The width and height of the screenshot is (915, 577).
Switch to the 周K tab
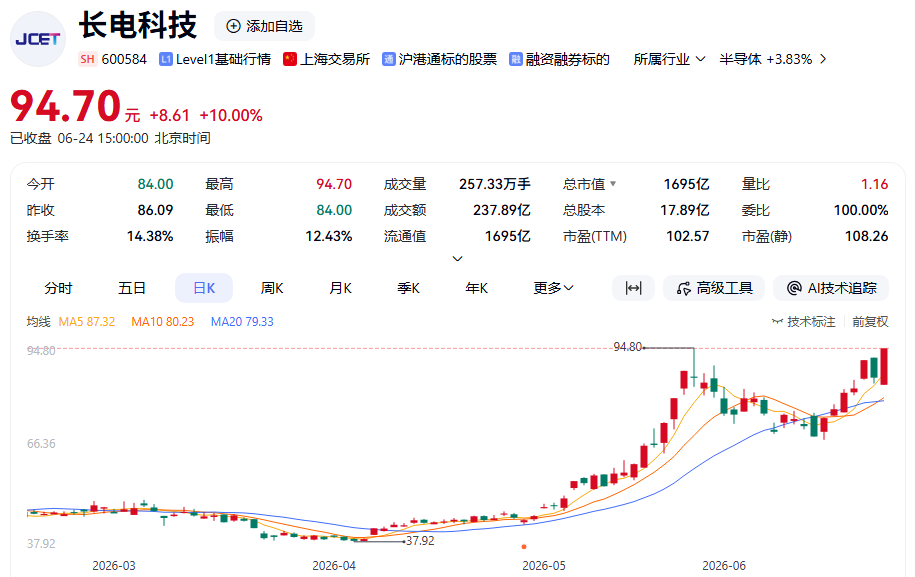coord(272,288)
